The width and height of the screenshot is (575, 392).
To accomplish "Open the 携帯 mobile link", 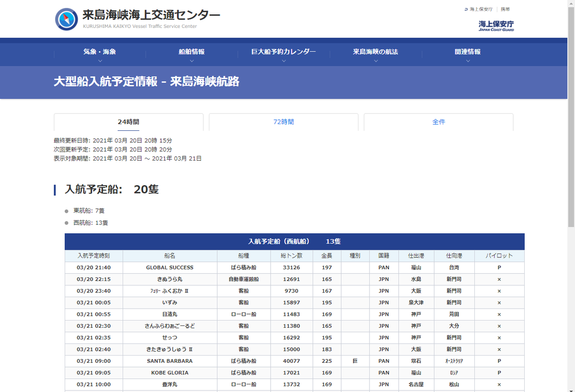I will (x=505, y=9).
